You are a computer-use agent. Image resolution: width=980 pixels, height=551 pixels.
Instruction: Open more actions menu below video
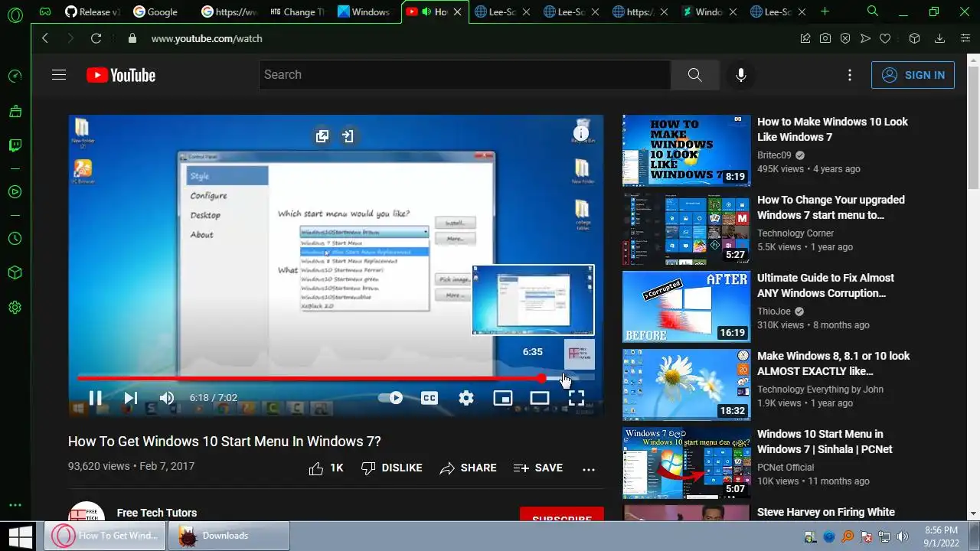pyautogui.click(x=589, y=469)
